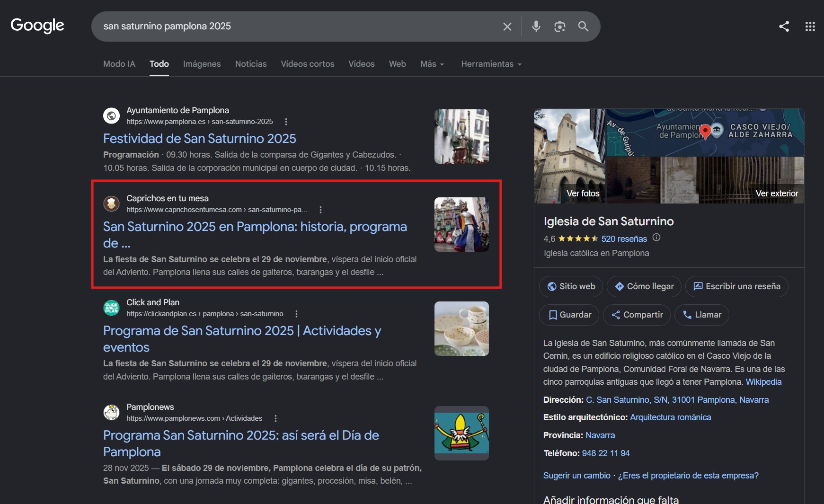This screenshot has height=504, width=824.
Task: Click the Caprichos en tu mesa favicon
Action: click(x=111, y=203)
